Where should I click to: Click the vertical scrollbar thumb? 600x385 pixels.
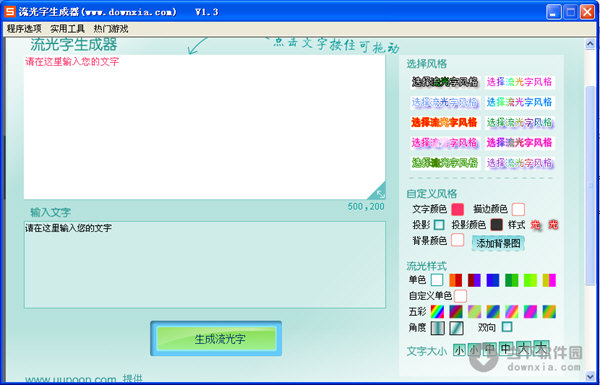(x=590, y=186)
